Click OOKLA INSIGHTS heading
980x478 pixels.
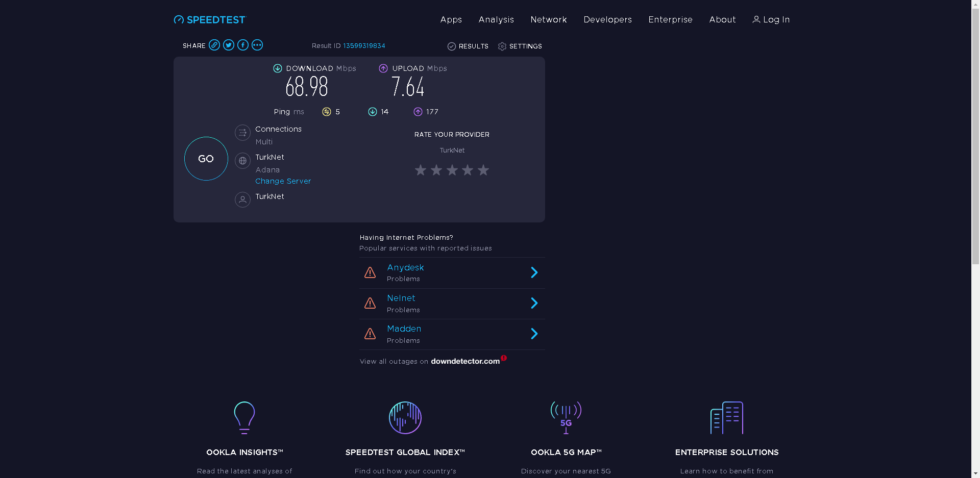coord(244,452)
